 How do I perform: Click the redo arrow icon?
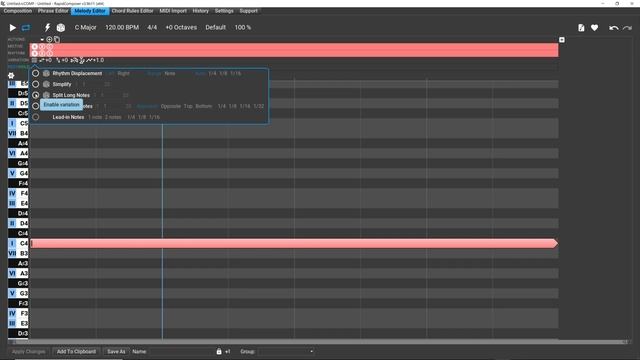coord(627,28)
